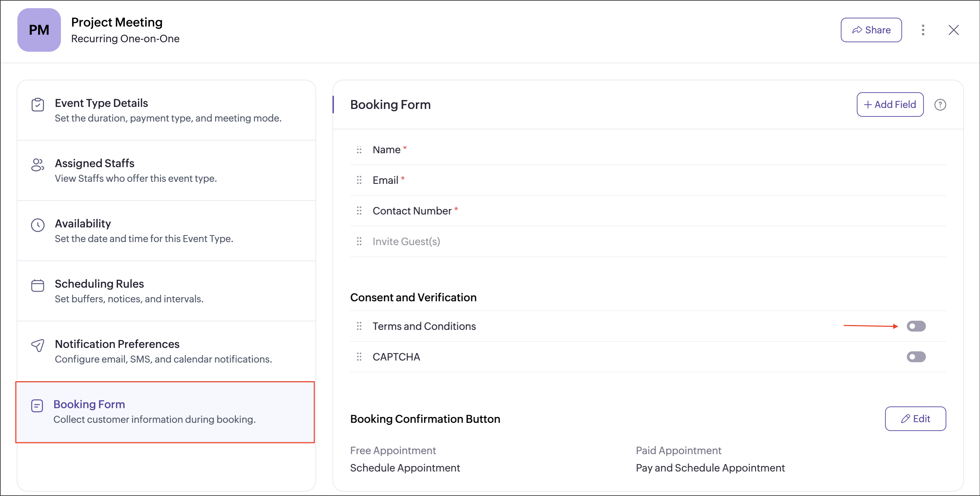Select the Invite Guest(s) field row
Image resolution: width=980 pixels, height=496 pixels.
(406, 242)
